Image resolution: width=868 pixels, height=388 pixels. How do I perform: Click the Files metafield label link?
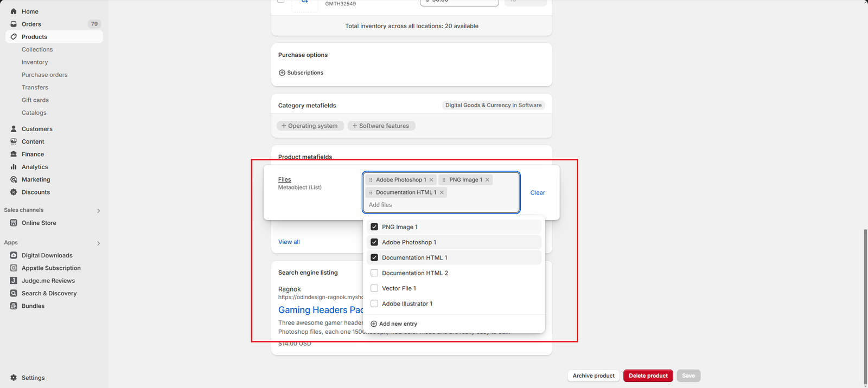(x=285, y=180)
